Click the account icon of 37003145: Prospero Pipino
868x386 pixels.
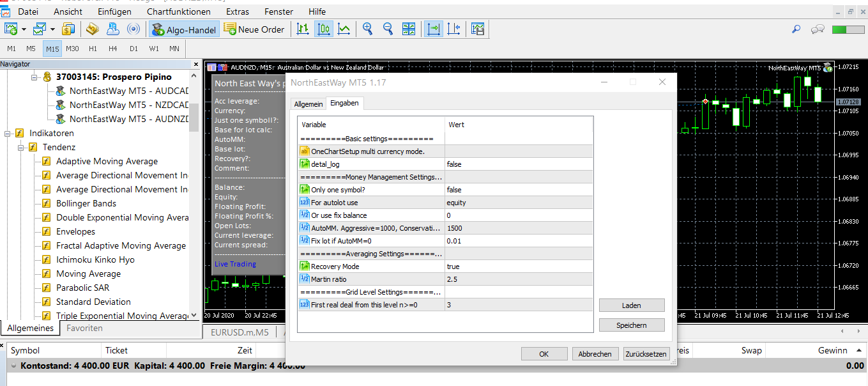(47, 77)
